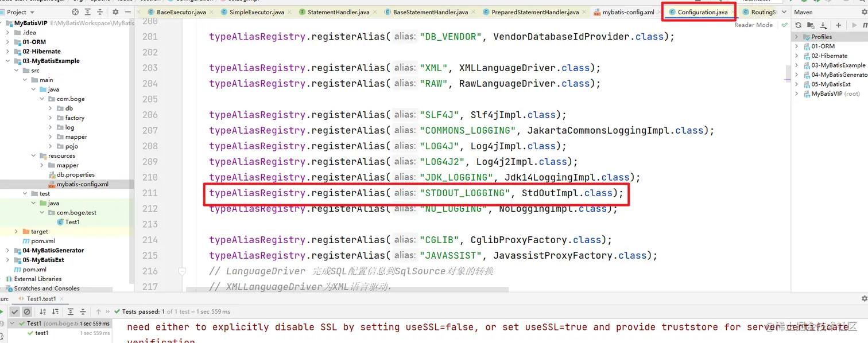Toggle show passed tests button
The height and width of the screenshot is (343, 868).
click(15, 311)
